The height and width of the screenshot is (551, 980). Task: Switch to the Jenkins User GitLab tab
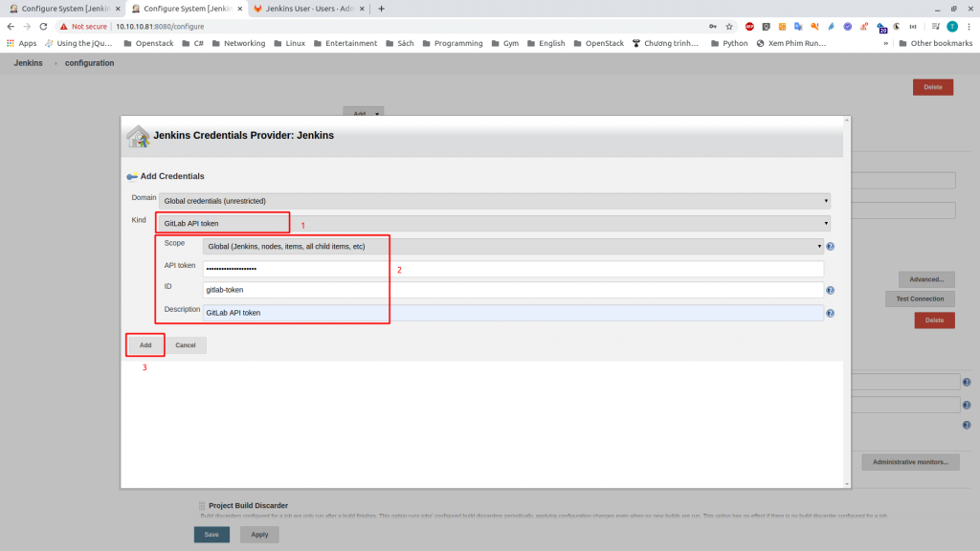click(x=309, y=9)
